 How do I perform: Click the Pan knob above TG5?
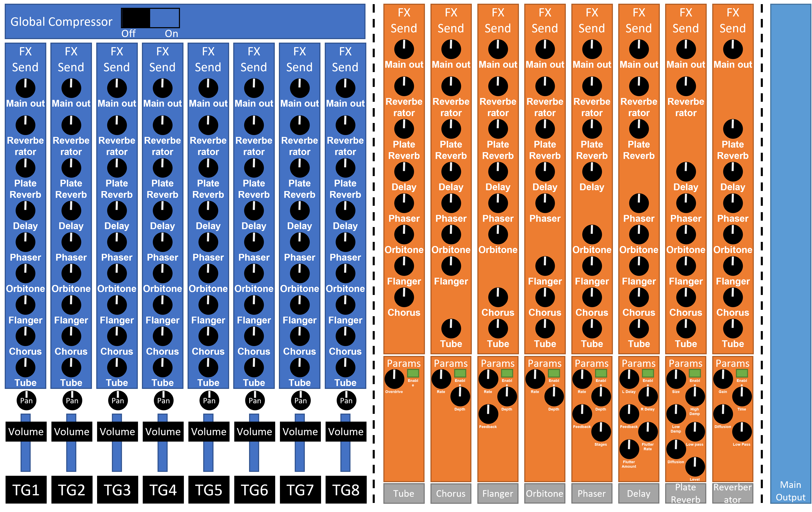point(209,400)
